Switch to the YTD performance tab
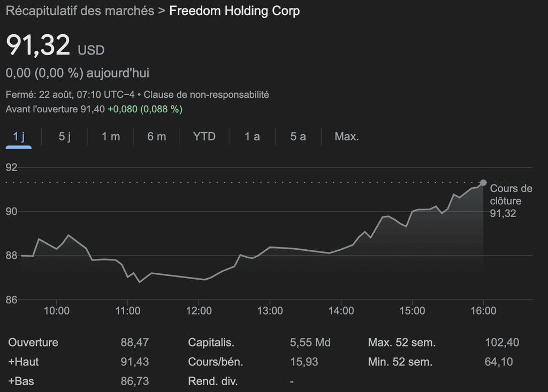 pos(205,136)
